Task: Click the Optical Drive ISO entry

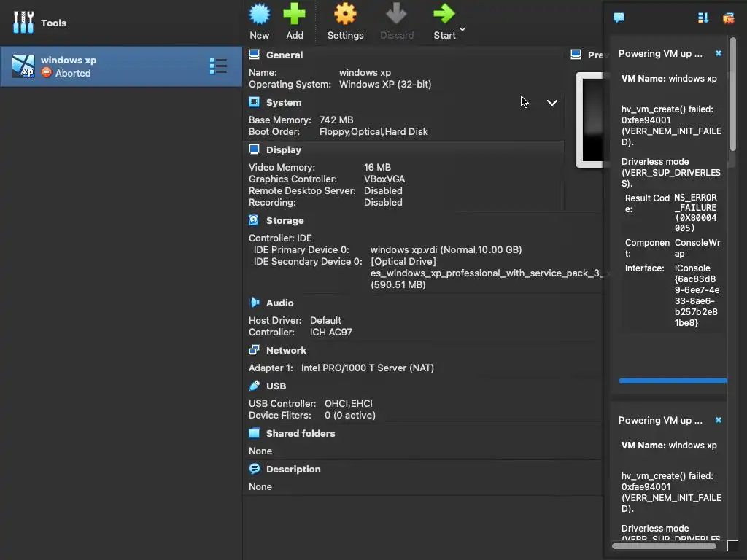Action: point(487,273)
